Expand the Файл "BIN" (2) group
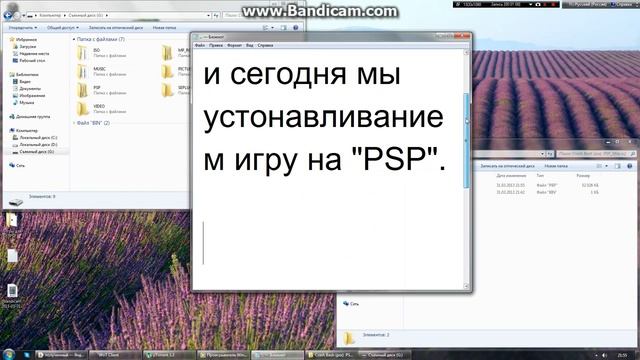Image resolution: width=640 pixels, height=360 pixels. (74, 123)
